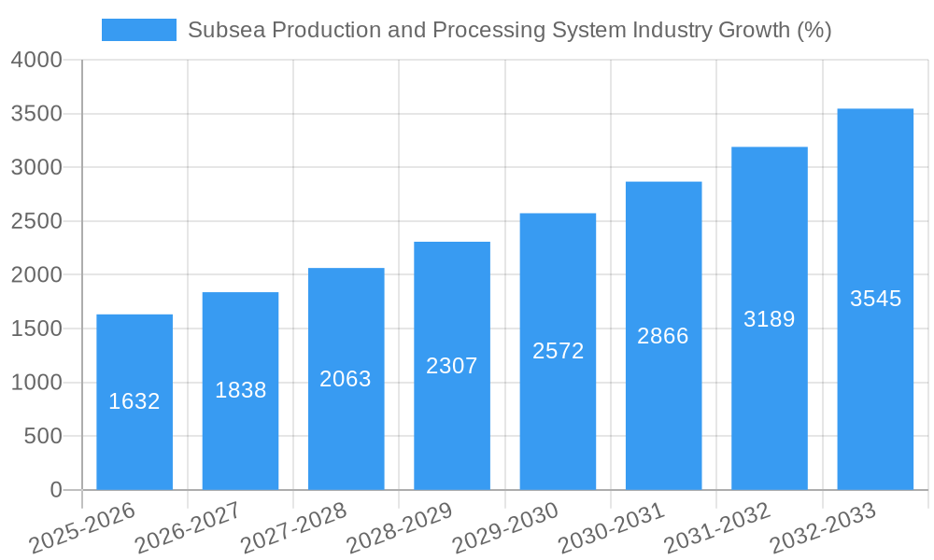Click the 2027-2028 x-axis label
Image resolution: width=934 pixels, height=560 pixels.
click(294, 528)
